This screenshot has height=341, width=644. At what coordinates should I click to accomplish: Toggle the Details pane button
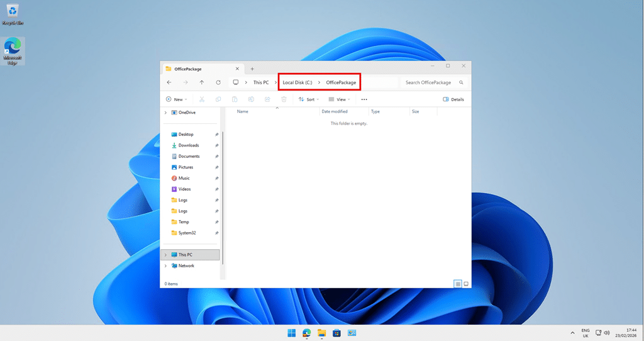pyautogui.click(x=453, y=99)
